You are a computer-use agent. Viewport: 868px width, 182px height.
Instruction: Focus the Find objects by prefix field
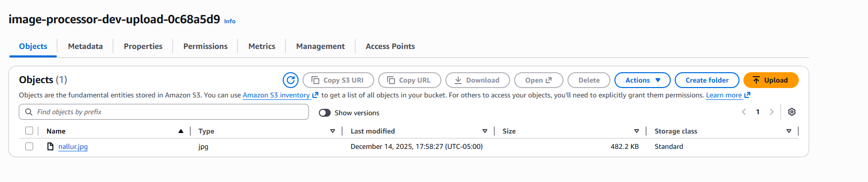point(164,112)
